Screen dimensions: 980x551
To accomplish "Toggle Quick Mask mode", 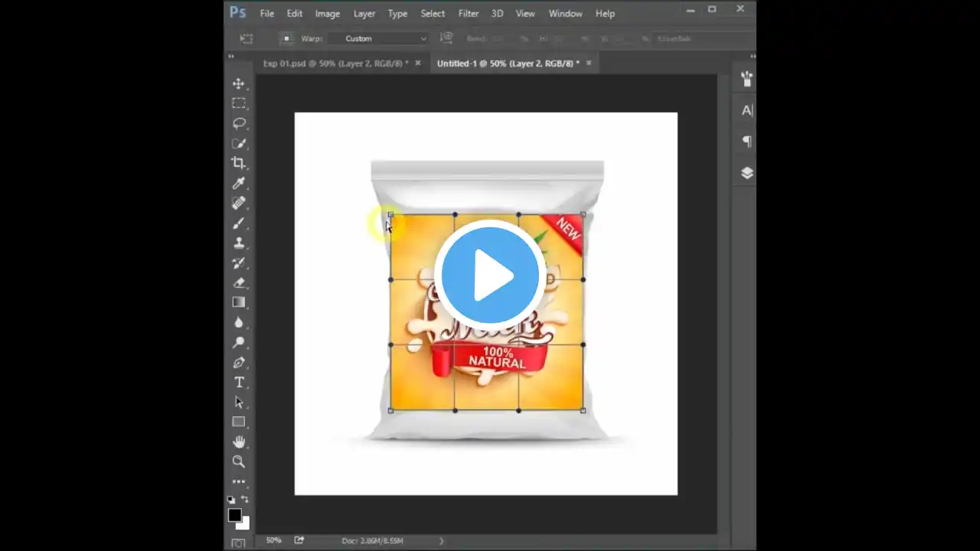I will [238, 543].
